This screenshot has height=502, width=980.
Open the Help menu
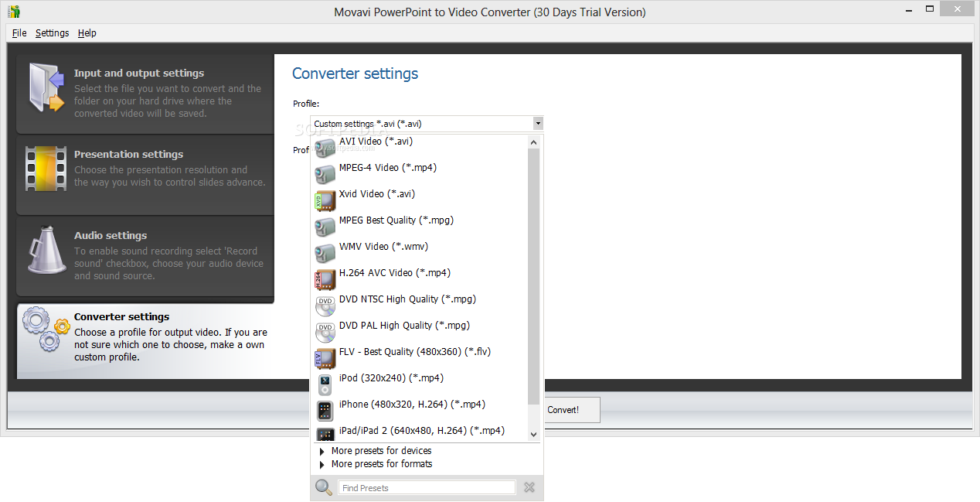87,33
